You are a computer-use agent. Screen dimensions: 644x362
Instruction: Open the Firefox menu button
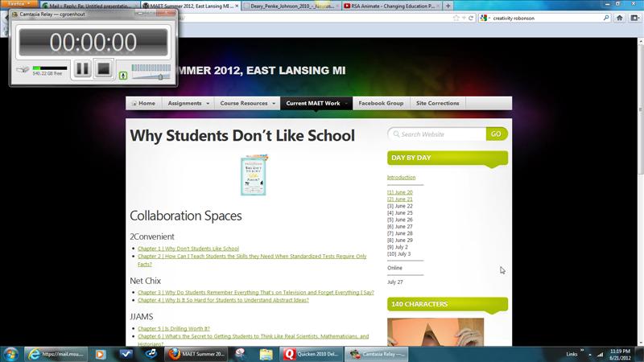(19, 4)
